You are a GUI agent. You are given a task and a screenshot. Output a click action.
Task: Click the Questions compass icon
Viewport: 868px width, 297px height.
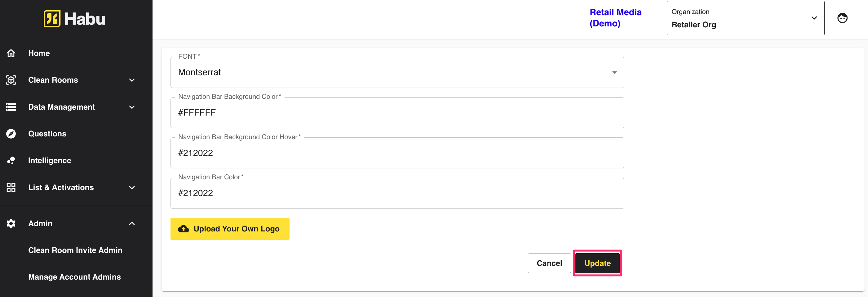[x=11, y=134]
